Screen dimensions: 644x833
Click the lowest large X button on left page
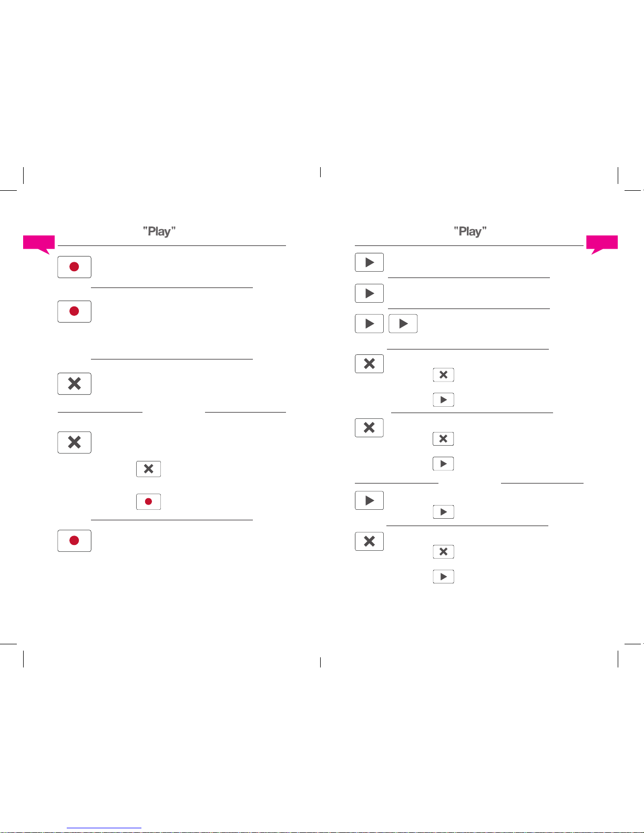pyautogui.click(x=74, y=443)
